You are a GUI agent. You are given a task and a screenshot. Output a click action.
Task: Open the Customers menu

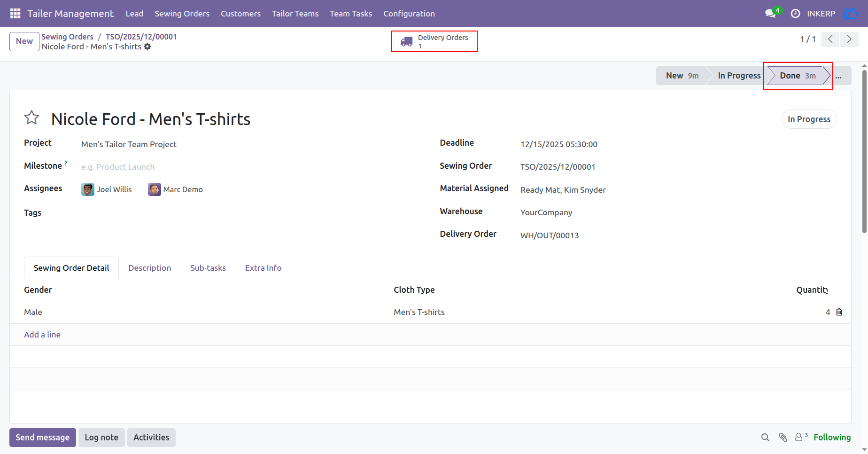240,14
